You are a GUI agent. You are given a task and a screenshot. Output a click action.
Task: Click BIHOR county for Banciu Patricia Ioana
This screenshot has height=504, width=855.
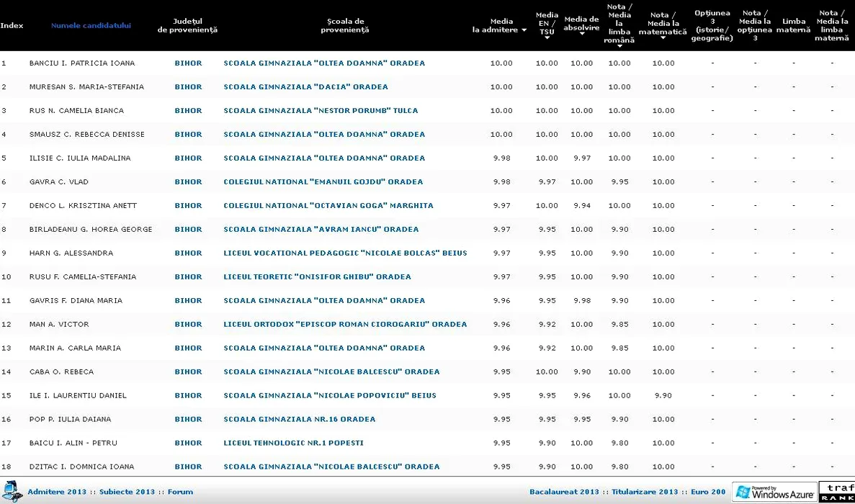(x=188, y=63)
